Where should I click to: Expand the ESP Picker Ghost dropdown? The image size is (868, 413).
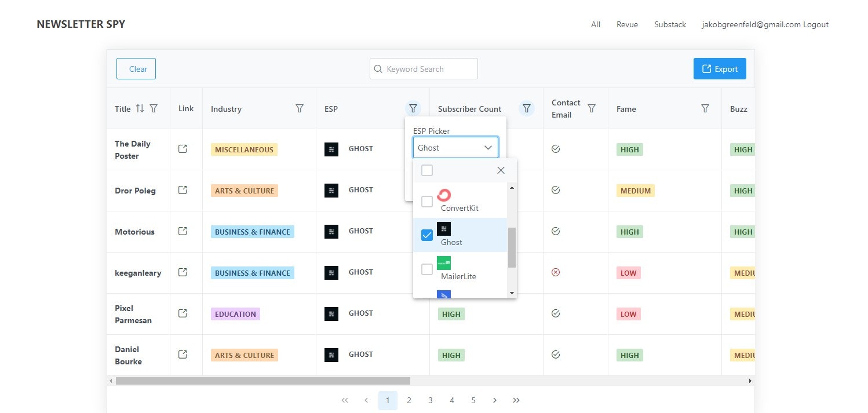click(455, 148)
